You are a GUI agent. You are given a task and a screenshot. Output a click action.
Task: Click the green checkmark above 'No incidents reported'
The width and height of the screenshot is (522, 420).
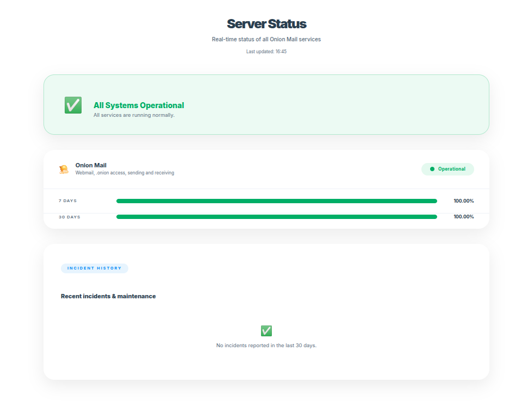point(266,331)
